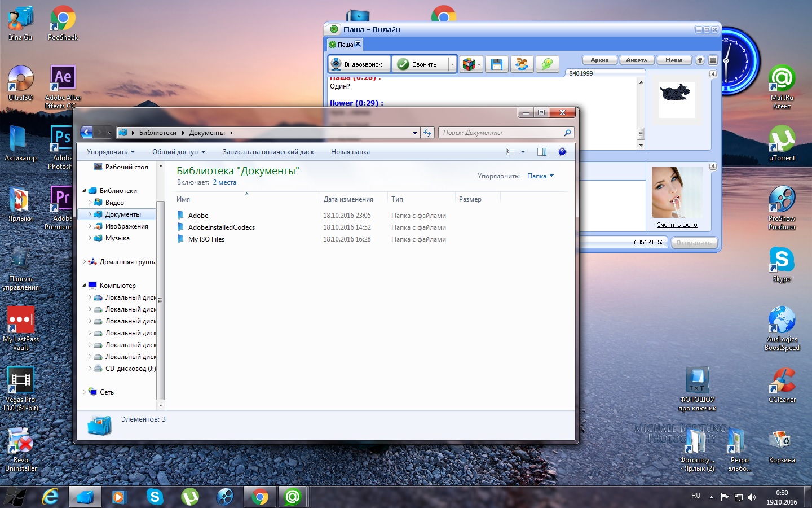The height and width of the screenshot is (508, 812).
Task: Open the Упорядочить menu
Action: [x=111, y=152]
